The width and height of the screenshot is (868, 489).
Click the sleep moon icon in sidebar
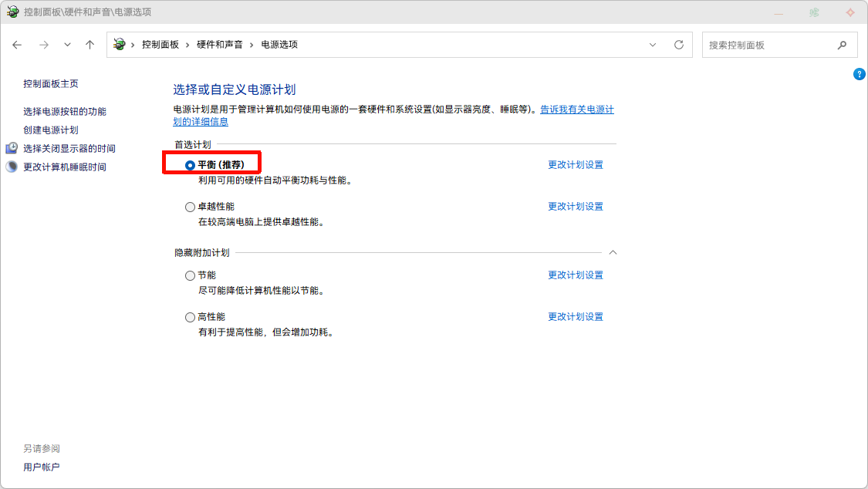pyautogui.click(x=12, y=167)
